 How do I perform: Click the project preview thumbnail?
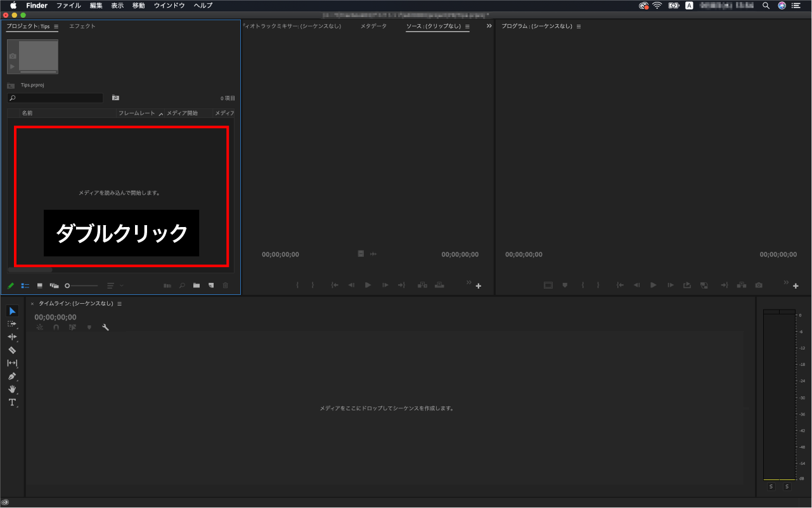point(32,57)
